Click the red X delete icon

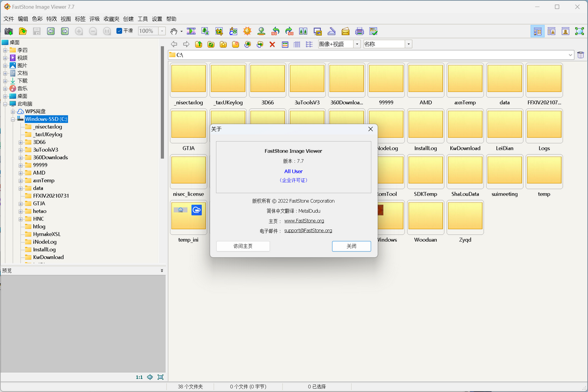(x=271, y=44)
